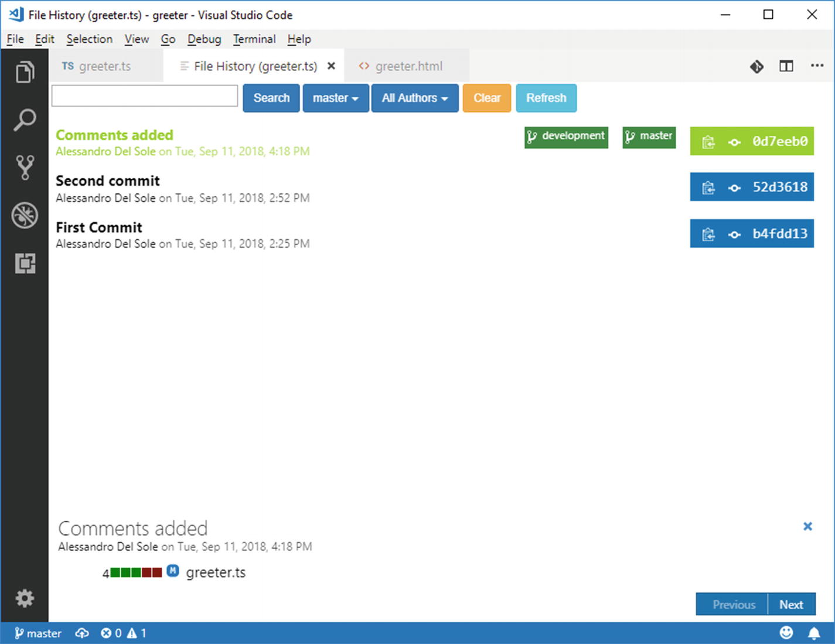This screenshot has width=835, height=644.
Task: Open the Manage gear settings icon
Action: pos(25,598)
